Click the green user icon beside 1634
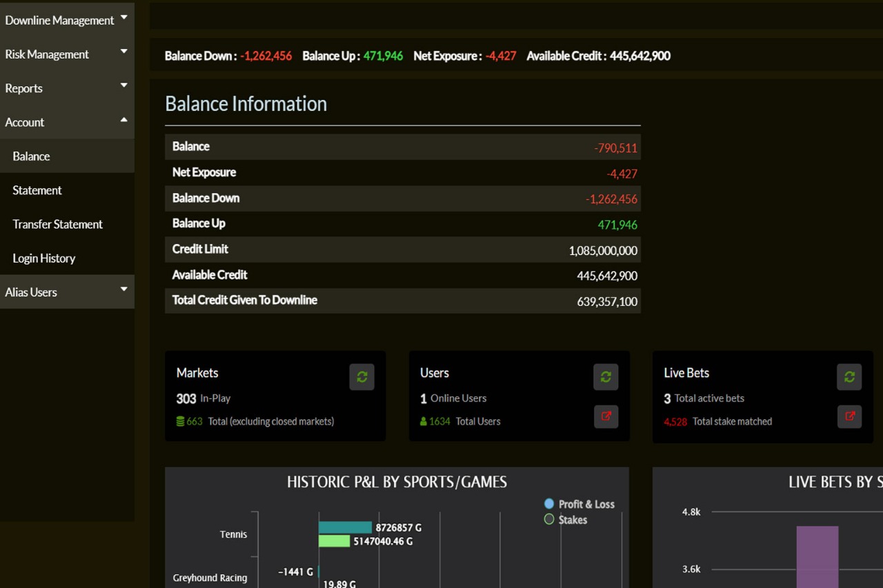883x588 pixels. (x=423, y=421)
